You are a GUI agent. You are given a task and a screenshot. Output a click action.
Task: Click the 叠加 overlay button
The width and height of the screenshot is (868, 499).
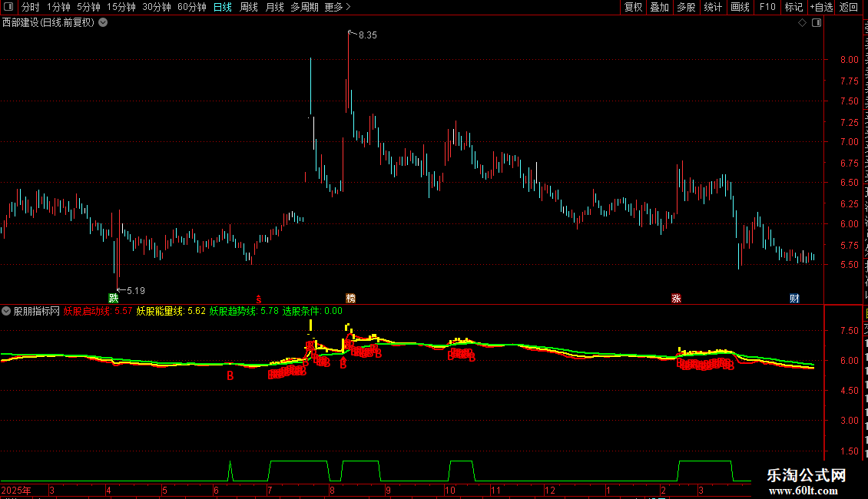click(659, 7)
